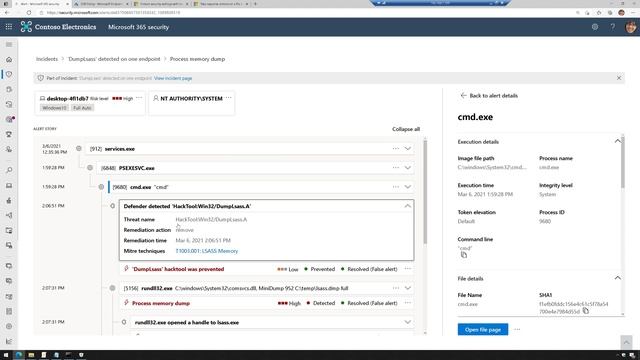Open Incidents shield icon in sidebar

click(9, 74)
